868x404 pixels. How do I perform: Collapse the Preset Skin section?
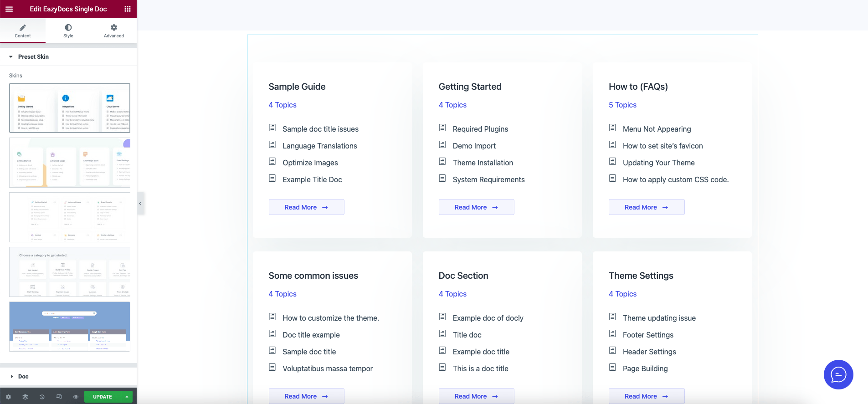68,57
